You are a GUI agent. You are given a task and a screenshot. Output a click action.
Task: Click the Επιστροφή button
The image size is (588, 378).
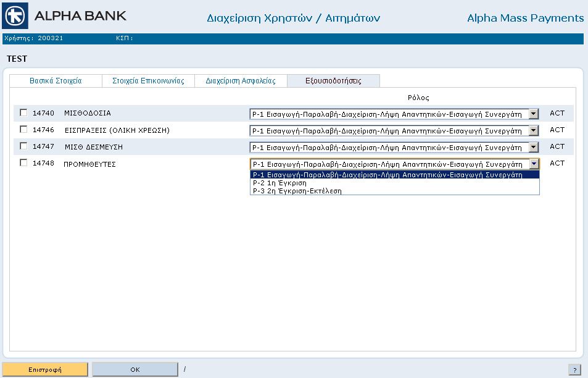(45, 369)
